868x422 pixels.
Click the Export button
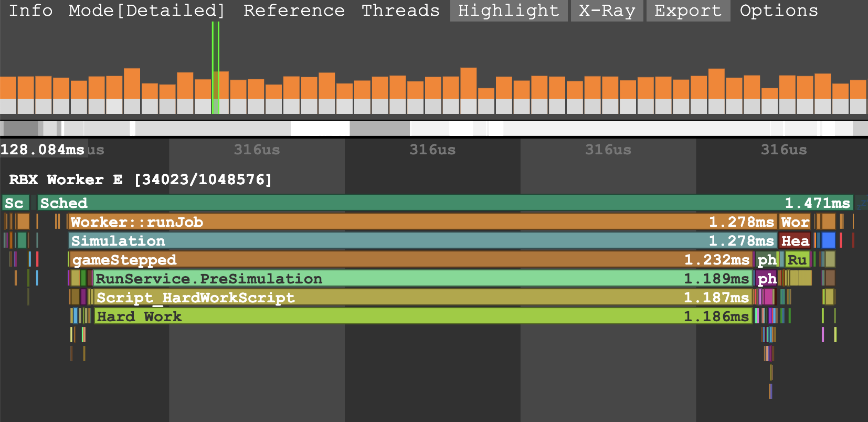tap(688, 10)
